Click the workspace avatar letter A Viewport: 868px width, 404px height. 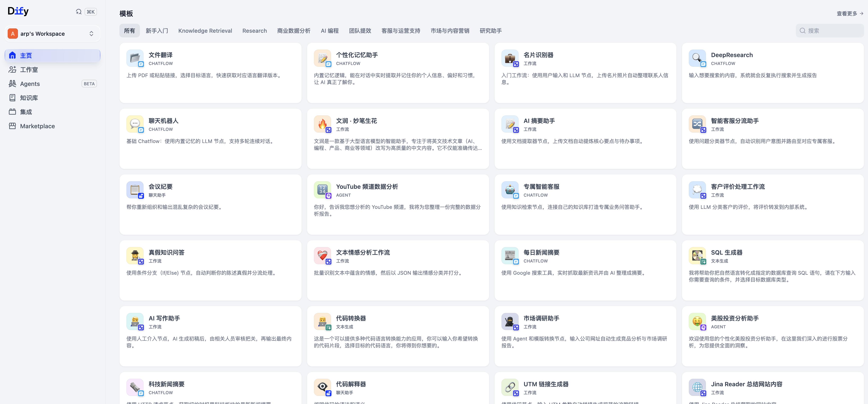coord(13,34)
